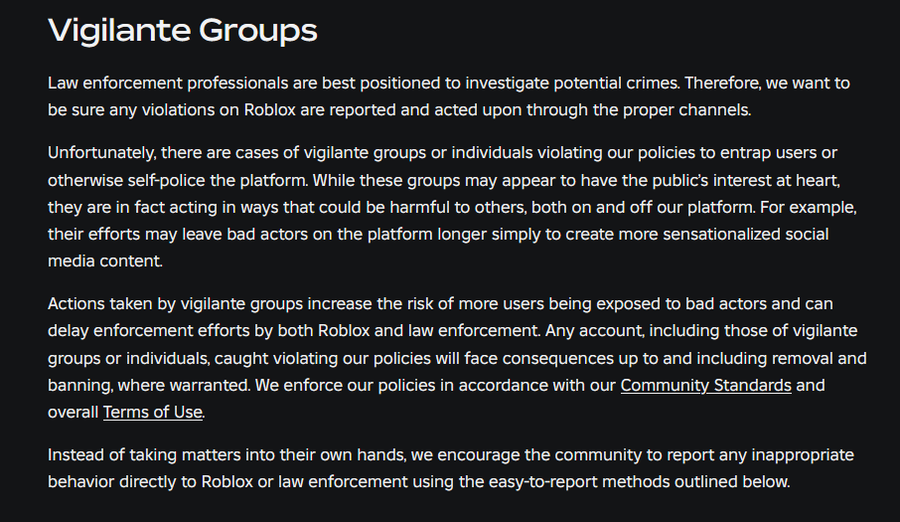
Task: Click the phrase 'investigate potential crimes'
Action: [572, 83]
